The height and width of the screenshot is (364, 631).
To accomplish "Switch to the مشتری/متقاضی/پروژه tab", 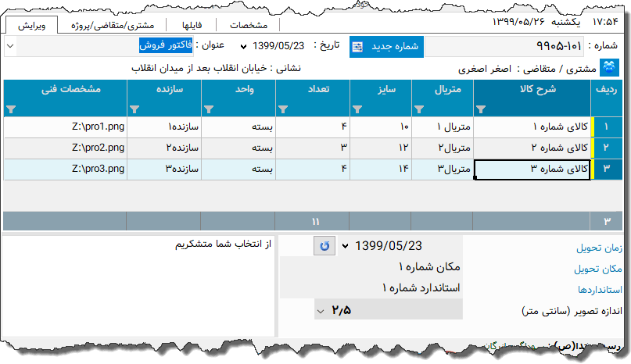I will 113,25.
